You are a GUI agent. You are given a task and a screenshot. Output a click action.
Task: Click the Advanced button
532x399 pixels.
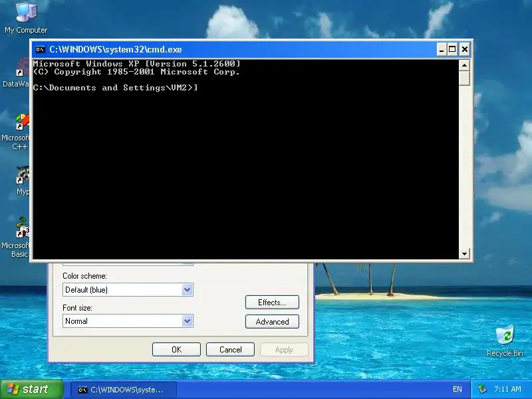tap(272, 322)
